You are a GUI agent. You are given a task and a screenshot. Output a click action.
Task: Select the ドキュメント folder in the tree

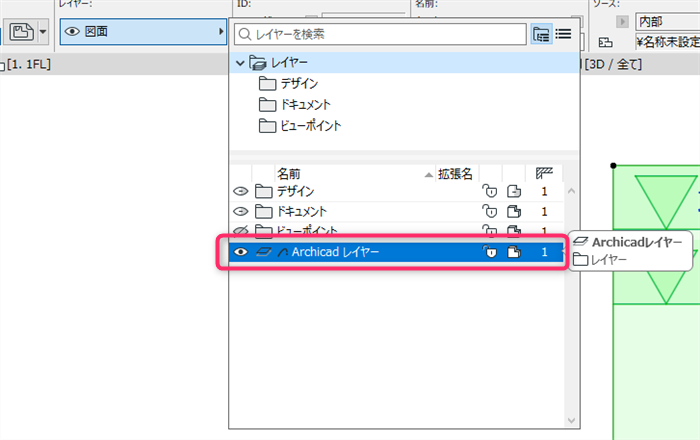click(295, 104)
